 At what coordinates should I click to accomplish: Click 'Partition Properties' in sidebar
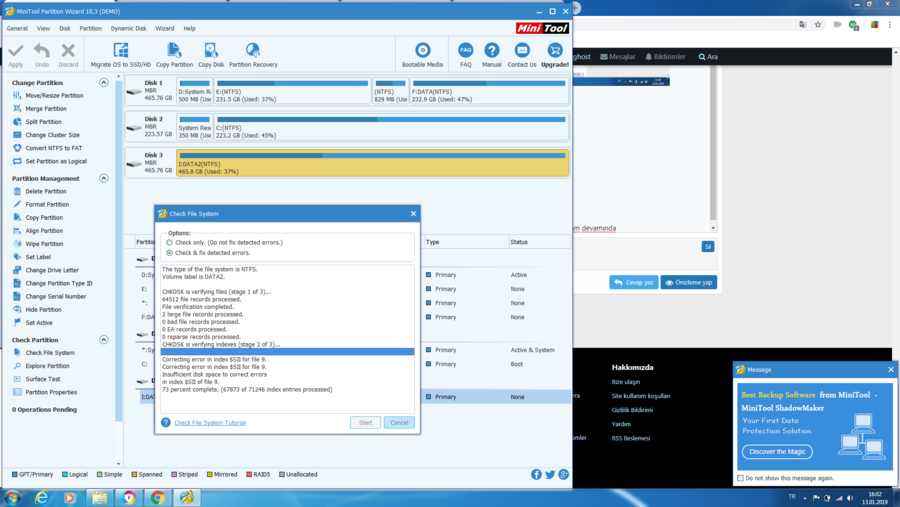coord(51,392)
